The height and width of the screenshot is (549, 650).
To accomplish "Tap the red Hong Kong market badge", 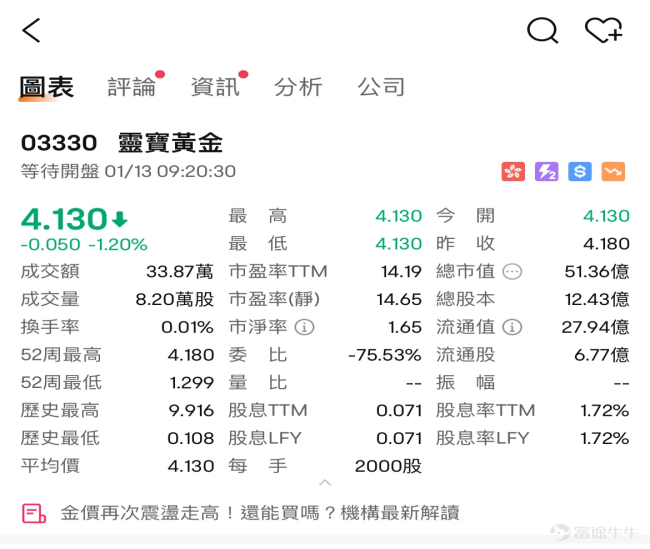I will pyautogui.click(x=513, y=172).
